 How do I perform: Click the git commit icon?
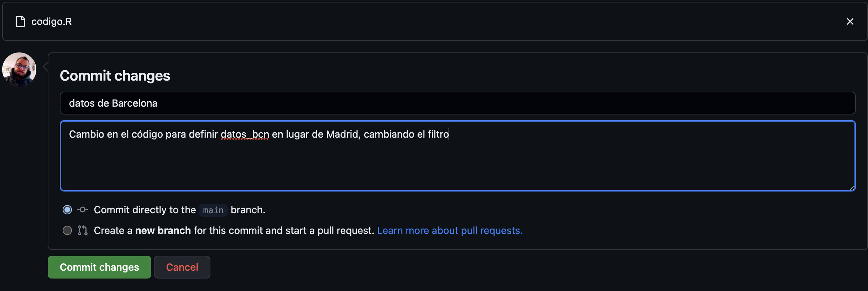pyautogui.click(x=83, y=210)
